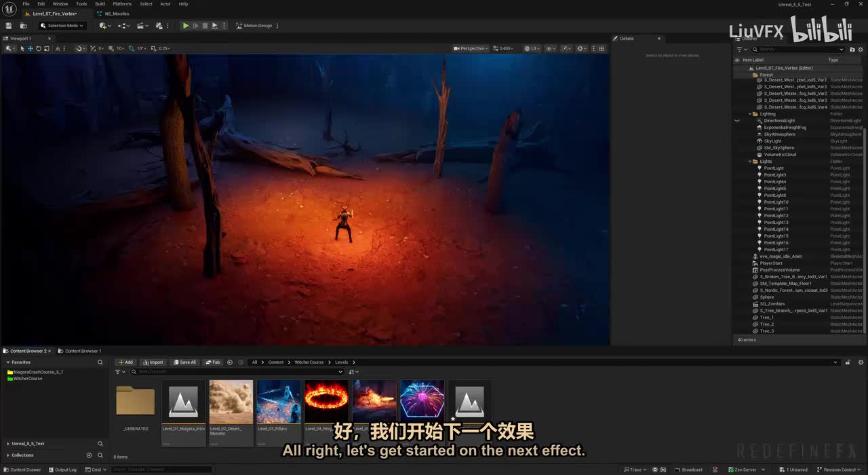Open the Outliner settings gear icon
This screenshot has width=868, height=475.
pos(861,50)
